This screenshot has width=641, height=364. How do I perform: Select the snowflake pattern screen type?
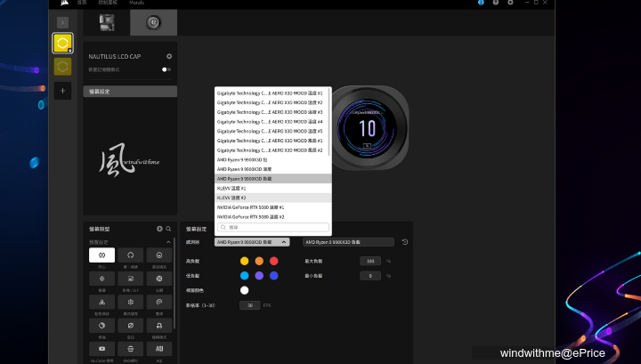[x=130, y=302]
